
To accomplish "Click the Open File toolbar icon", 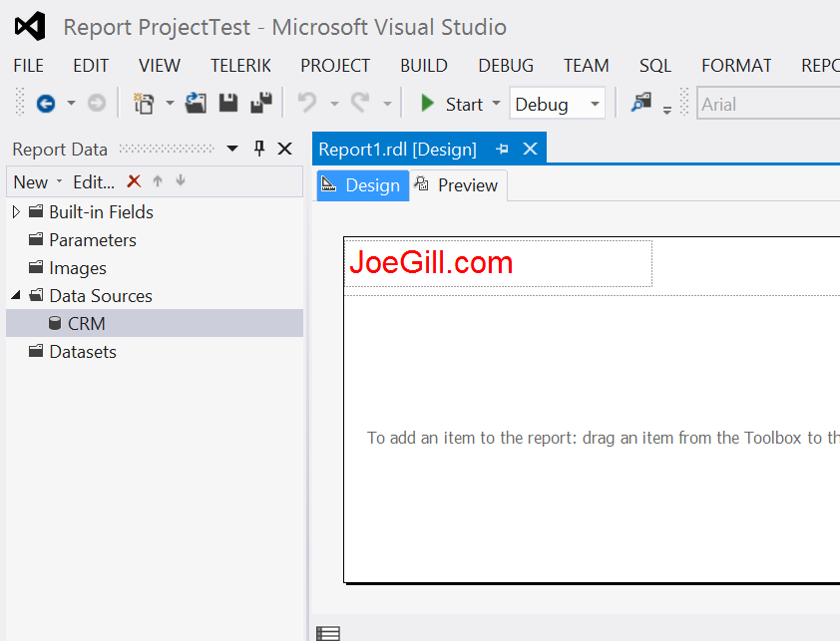I will 196,103.
